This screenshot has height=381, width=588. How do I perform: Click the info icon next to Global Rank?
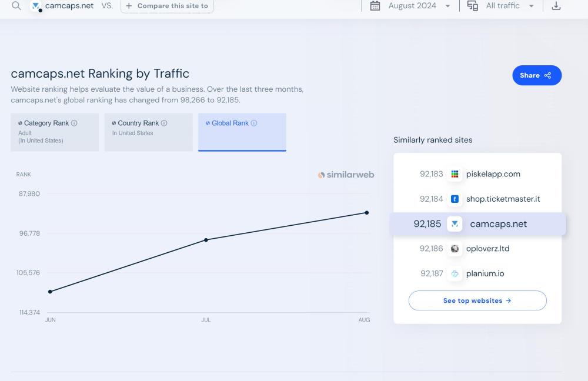pyautogui.click(x=254, y=123)
